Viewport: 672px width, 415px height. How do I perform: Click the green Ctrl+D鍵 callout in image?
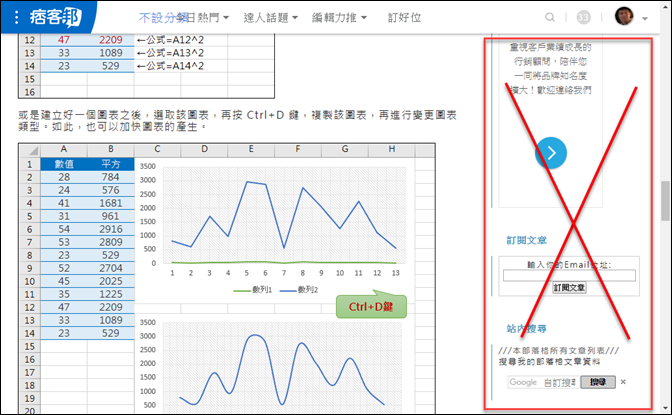click(x=371, y=306)
